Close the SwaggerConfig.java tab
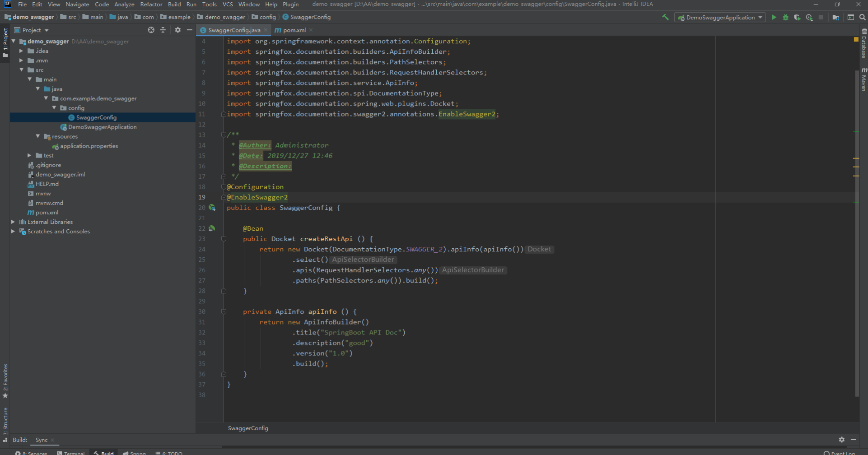868x455 pixels. click(266, 30)
